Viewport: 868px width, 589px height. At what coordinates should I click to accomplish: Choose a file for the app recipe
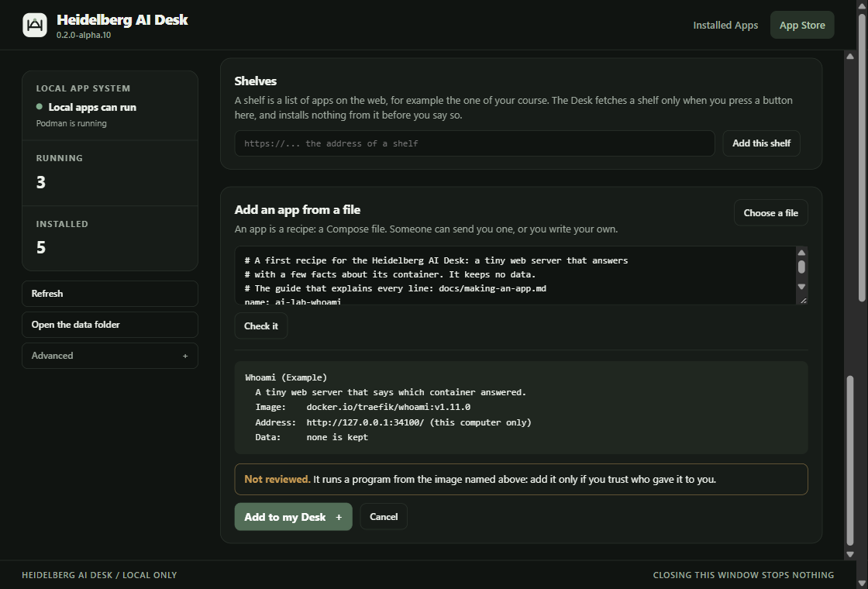[x=770, y=212]
